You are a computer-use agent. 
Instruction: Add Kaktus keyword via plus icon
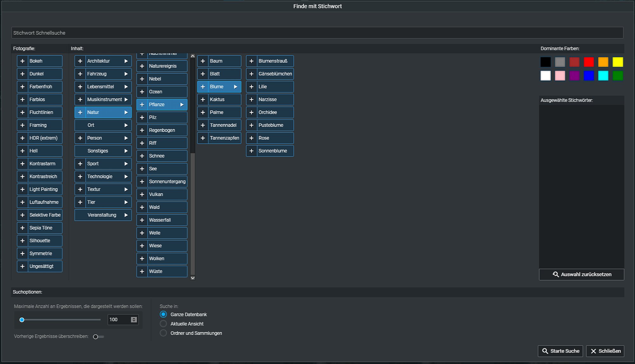click(x=203, y=100)
